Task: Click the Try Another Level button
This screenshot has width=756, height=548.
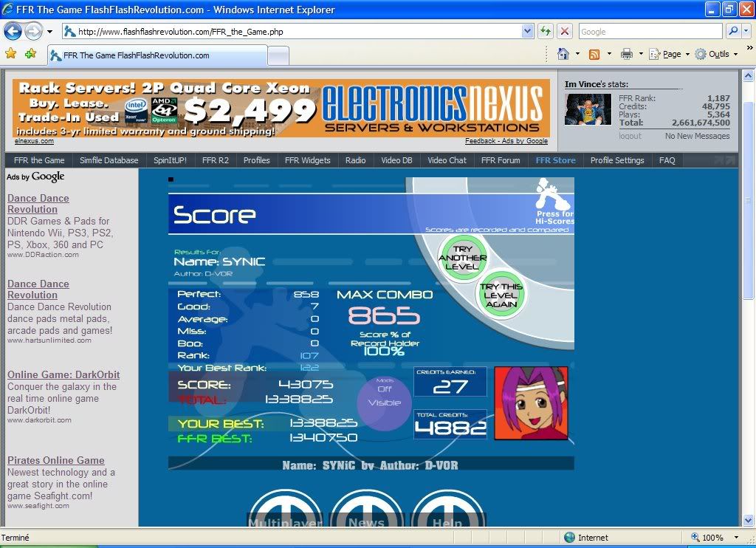Action: click(463, 258)
